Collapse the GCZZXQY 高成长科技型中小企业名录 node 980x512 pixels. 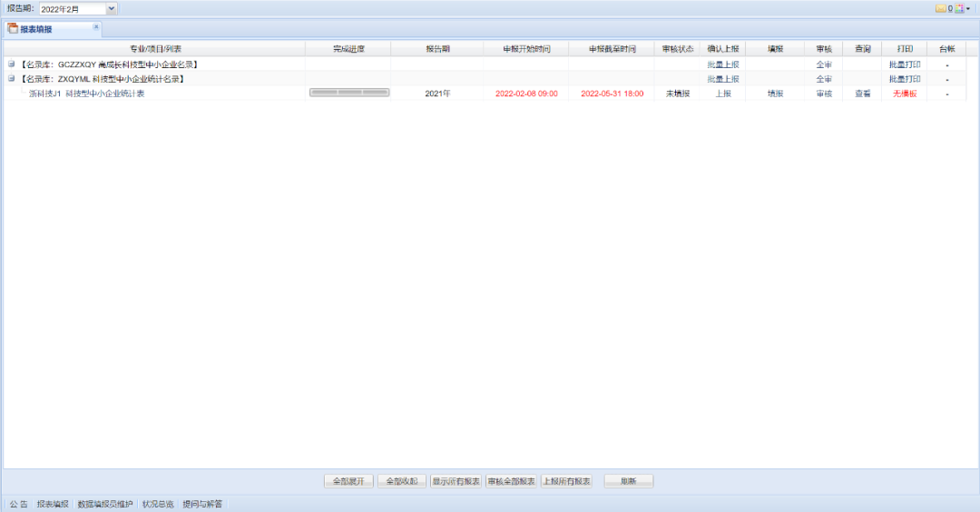click(x=11, y=64)
